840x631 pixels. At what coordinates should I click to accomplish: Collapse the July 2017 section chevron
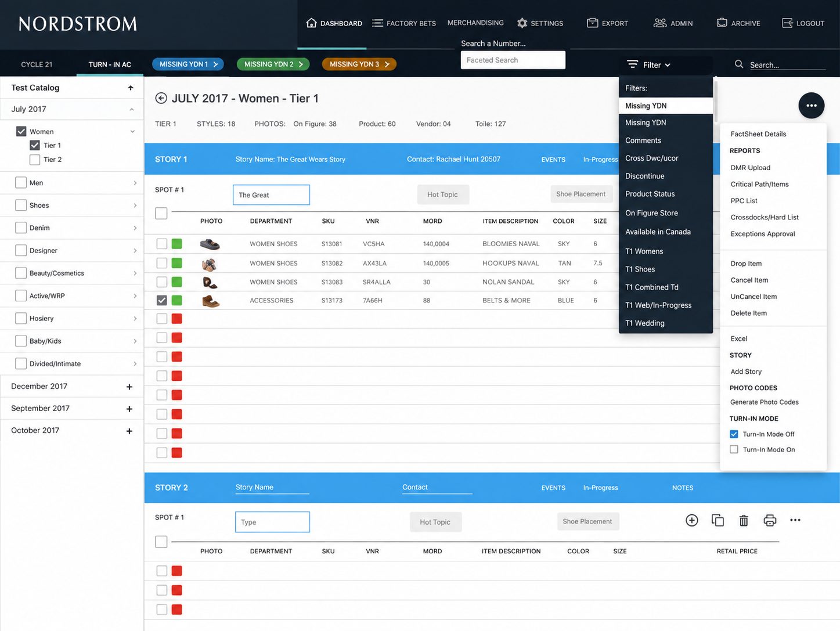pyautogui.click(x=132, y=109)
